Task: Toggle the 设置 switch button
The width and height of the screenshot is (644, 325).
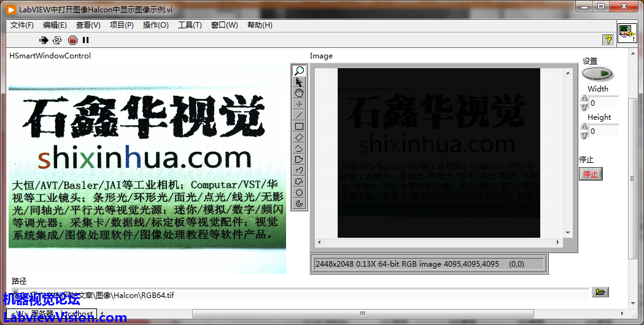Action: coord(597,74)
